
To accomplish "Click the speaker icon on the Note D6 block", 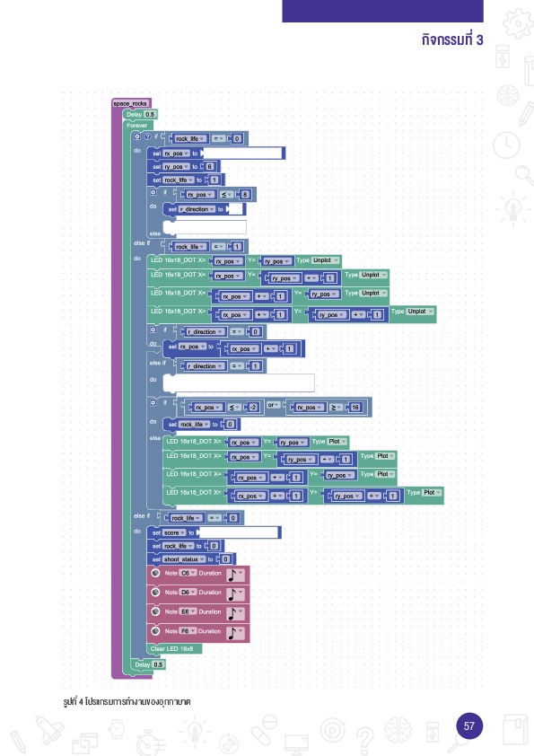I will pos(155,592).
